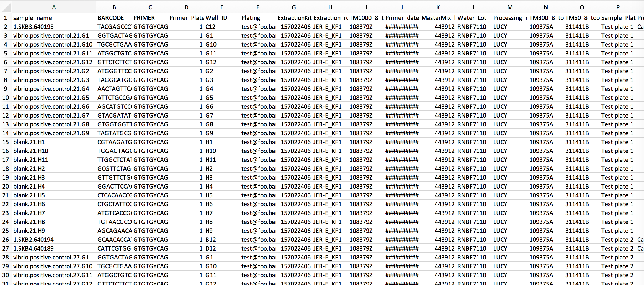Select column J header
Screen dimensions: 644x285
(x=402, y=7)
